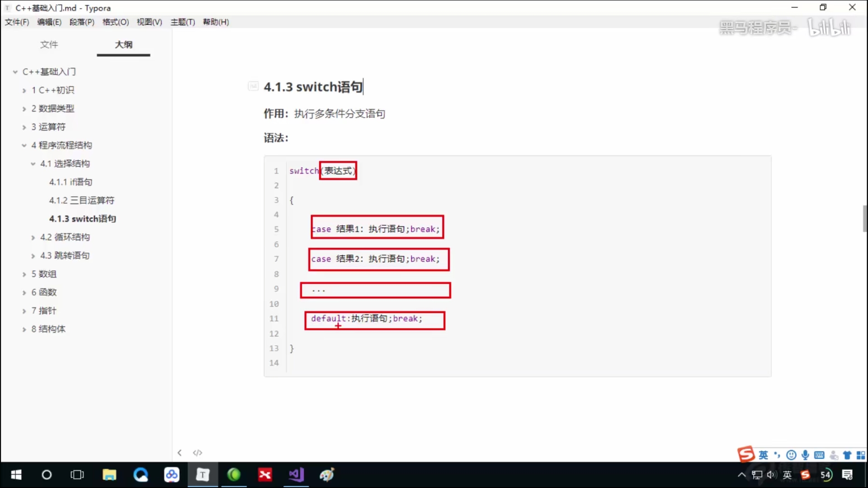Toggle Sogou Chinese/English mode indicator
The image size is (868, 488).
[x=763, y=455]
